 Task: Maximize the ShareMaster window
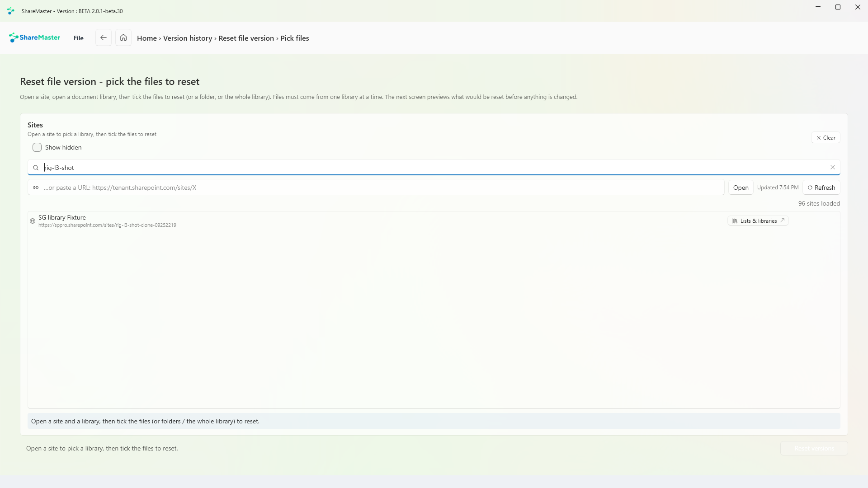point(838,7)
